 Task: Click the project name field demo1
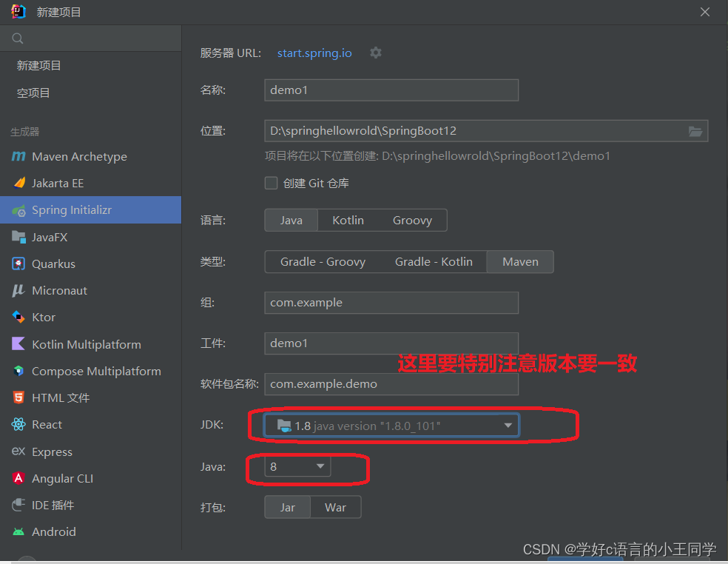click(x=391, y=90)
